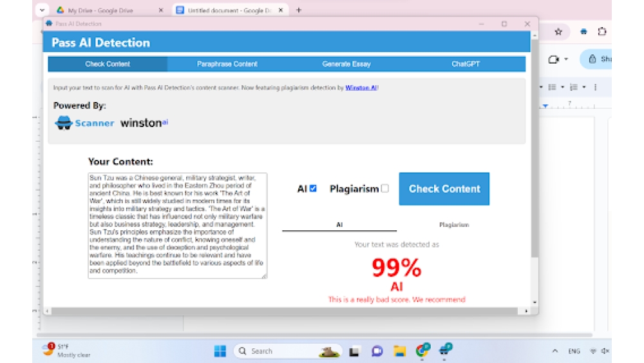Switch to the My Drive browser tab
Viewport: 644px width, 363px height.
coord(100,10)
